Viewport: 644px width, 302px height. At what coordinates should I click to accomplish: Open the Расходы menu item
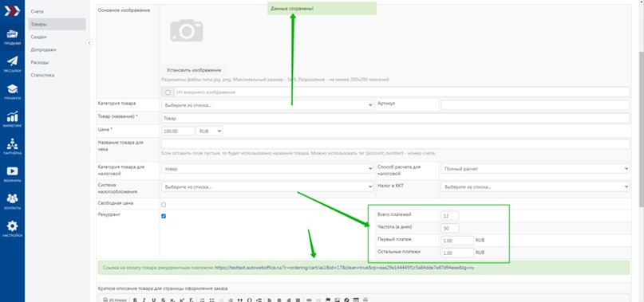coord(40,62)
